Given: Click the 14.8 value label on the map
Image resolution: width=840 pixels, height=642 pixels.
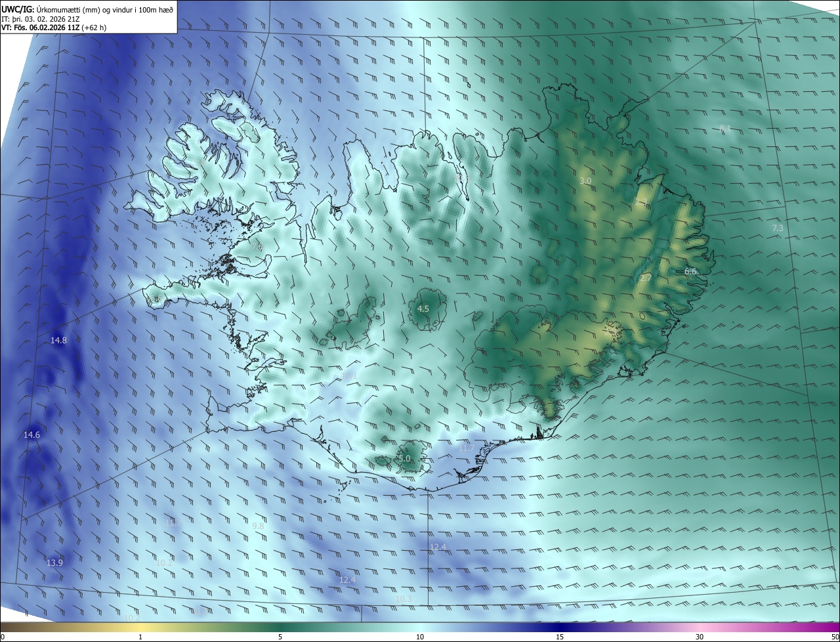Looking at the screenshot, I should [x=58, y=340].
